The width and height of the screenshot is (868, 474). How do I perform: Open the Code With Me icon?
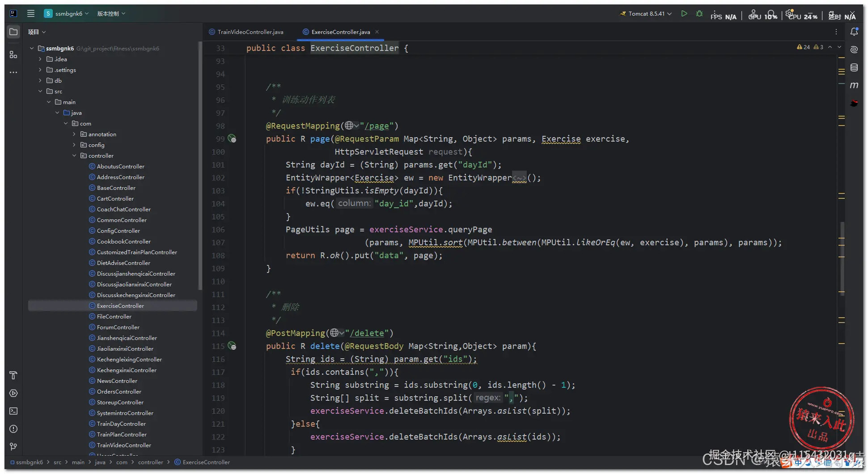(753, 13)
